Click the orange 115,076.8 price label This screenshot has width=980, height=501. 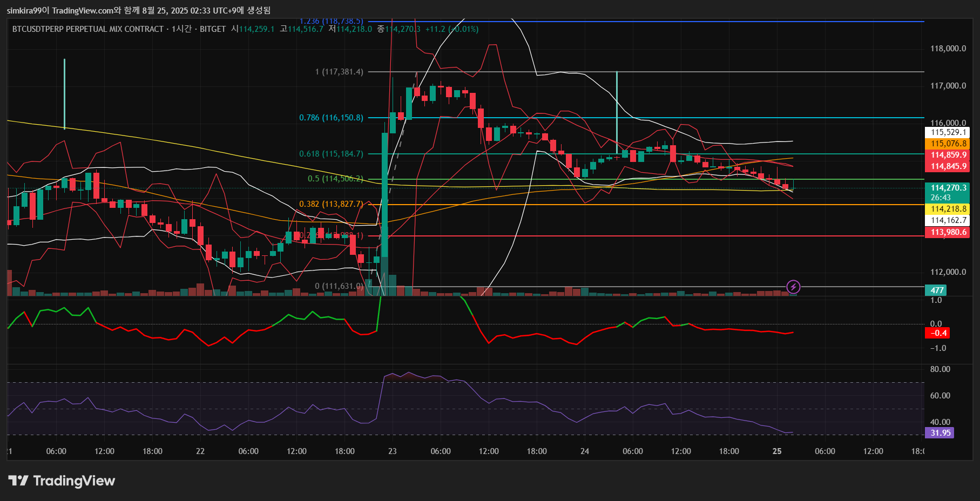pos(948,144)
